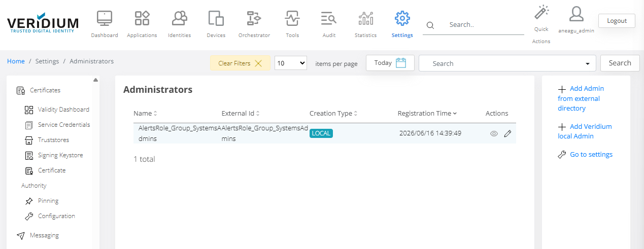Click the Validity Dashboard icon
Viewport: 644px width, 249px height.
point(29,110)
